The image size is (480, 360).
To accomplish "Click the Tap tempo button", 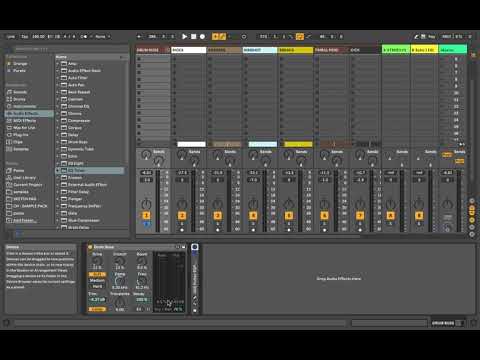I will pyautogui.click(x=25, y=36).
